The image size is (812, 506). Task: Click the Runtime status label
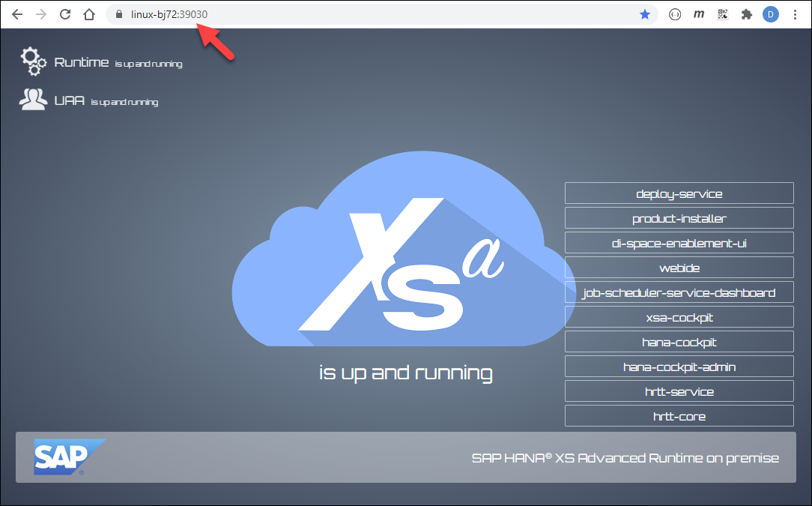pos(118,63)
